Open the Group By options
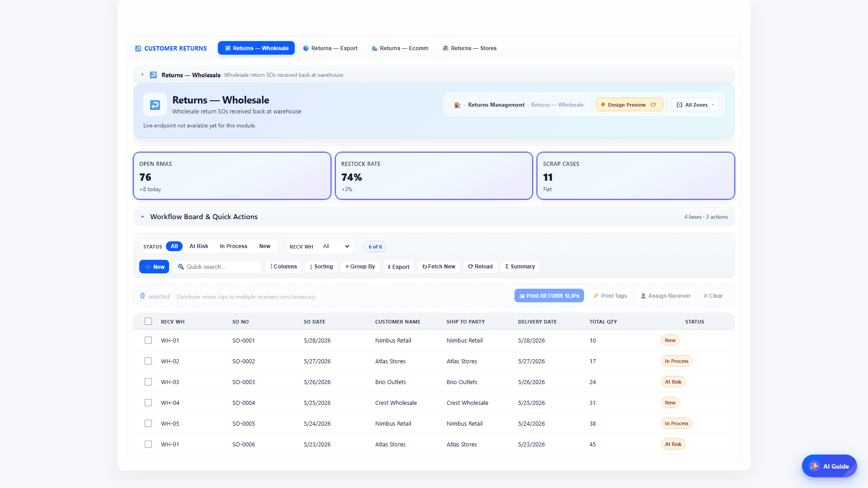Viewport: 868px width, 488px height. click(360, 267)
